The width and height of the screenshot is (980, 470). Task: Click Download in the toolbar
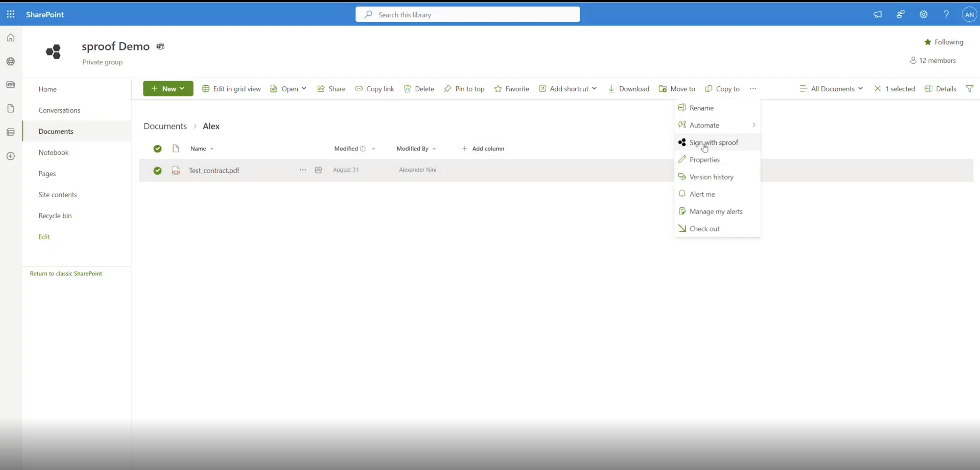pos(628,89)
